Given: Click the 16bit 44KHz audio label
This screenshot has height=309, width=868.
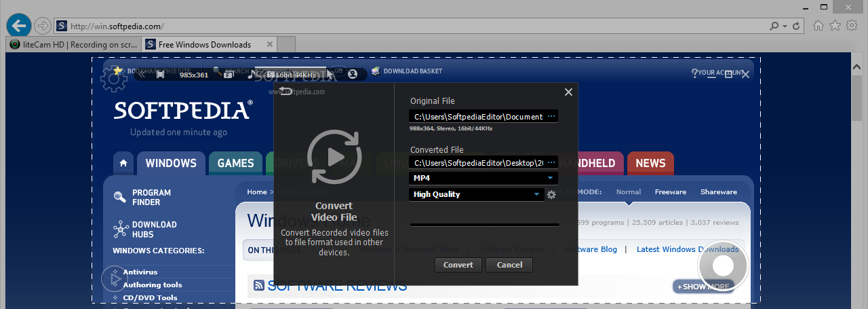Looking at the screenshot, I should pyautogui.click(x=297, y=75).
